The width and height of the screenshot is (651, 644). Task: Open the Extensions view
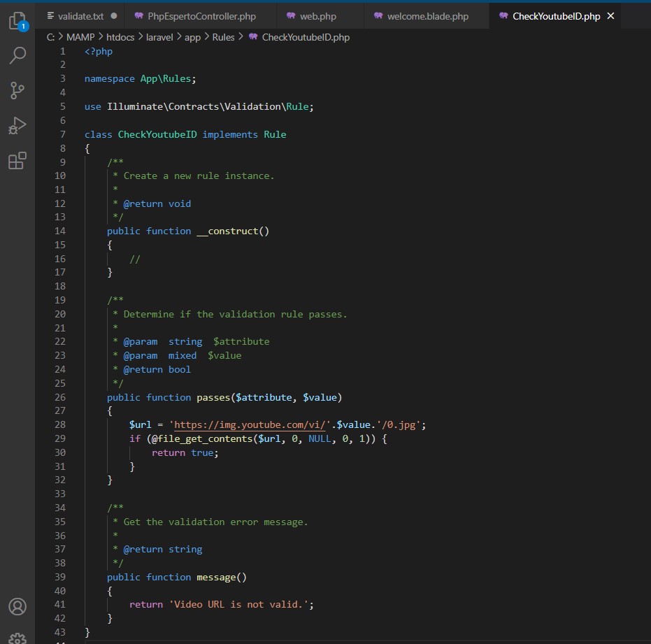click(17, 160)
